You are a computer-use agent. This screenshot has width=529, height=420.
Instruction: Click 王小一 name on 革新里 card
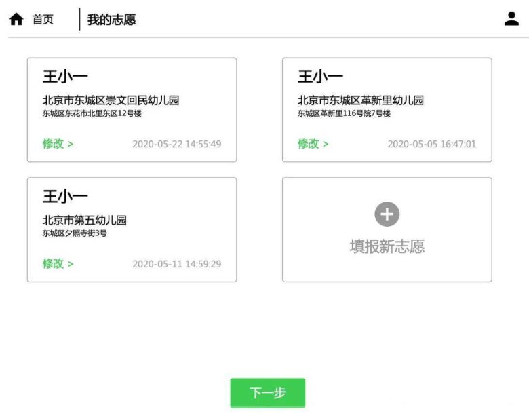(x=320, y=76)
